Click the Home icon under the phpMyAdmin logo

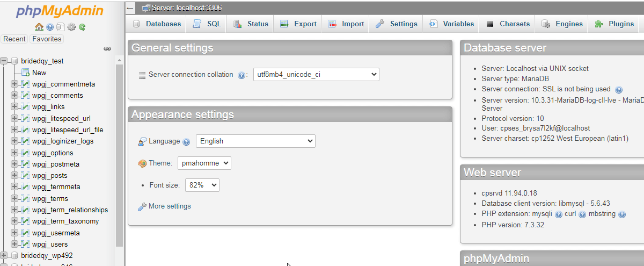point(39,27)
